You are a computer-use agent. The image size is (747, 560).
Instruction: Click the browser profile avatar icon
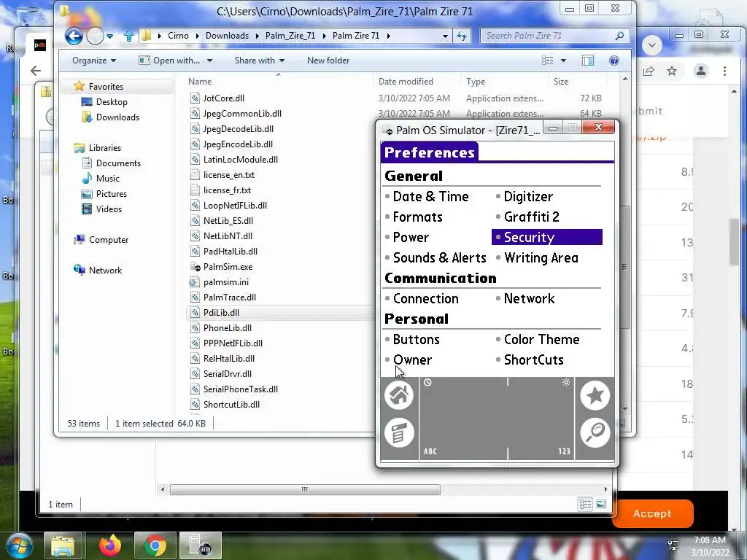point(701,71)
